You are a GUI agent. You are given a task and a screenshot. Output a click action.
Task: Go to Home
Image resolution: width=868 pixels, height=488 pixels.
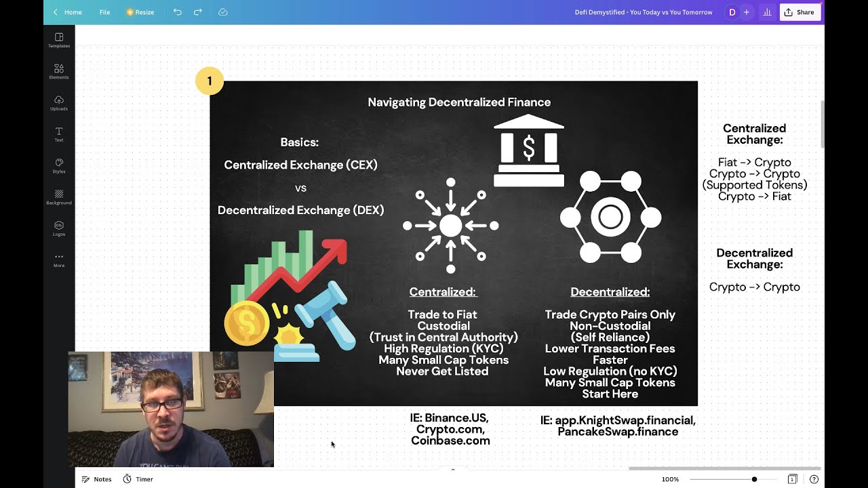pos(73,12)
